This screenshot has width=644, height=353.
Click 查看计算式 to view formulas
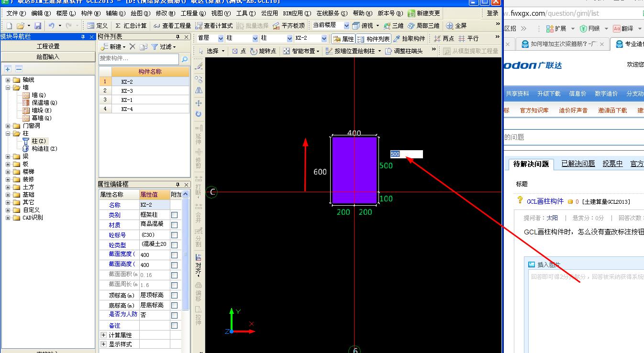point(214,26)
